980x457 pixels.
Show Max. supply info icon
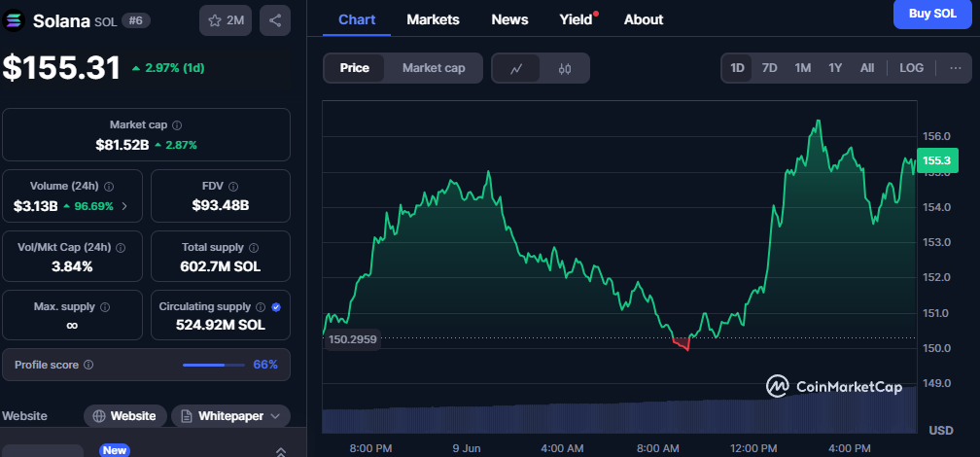(x=105, y=307)
